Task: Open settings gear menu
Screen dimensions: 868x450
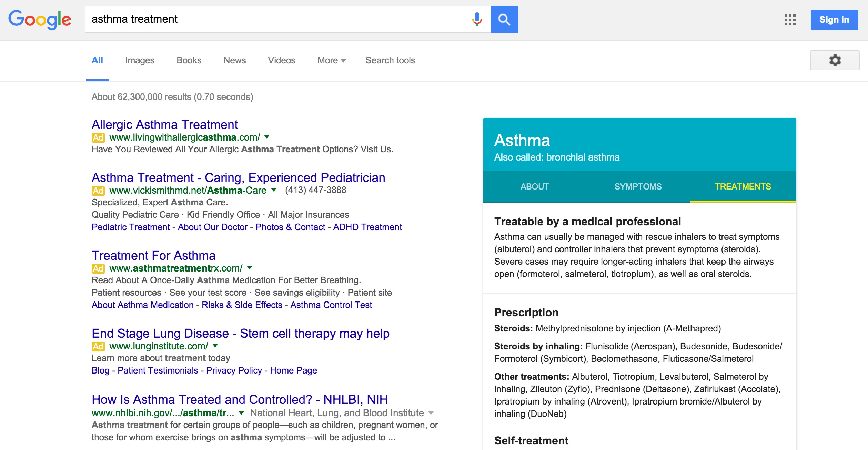Action: click(835, 60)
